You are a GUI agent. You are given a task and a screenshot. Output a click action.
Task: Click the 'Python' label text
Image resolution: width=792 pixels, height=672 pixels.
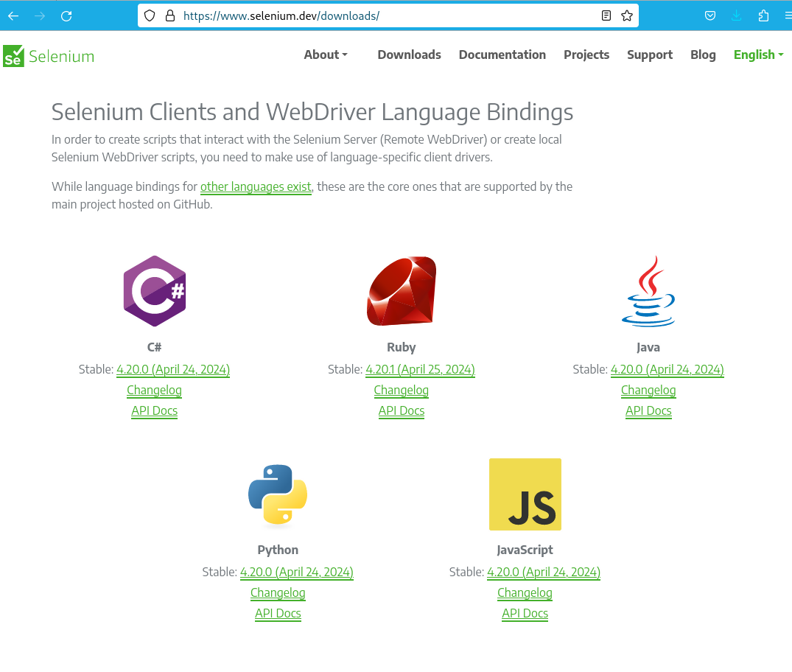pyautogui.click(x=278, y=550)
